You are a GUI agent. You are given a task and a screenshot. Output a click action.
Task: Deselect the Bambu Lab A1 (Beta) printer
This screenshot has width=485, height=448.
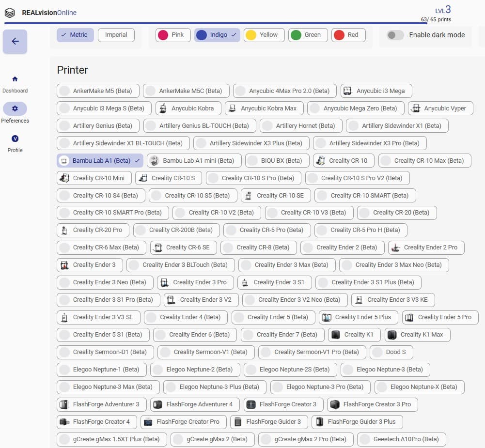coord(100,161)
